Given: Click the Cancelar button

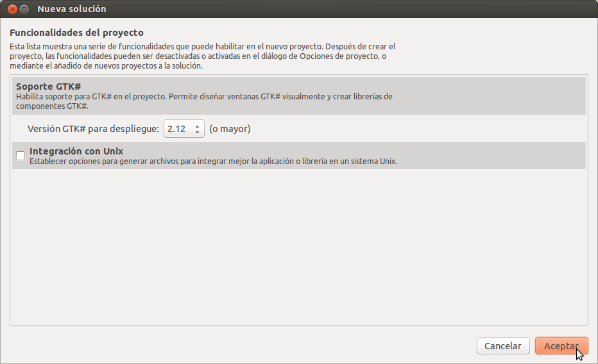Looking at the screenshot, I should 503,345.
